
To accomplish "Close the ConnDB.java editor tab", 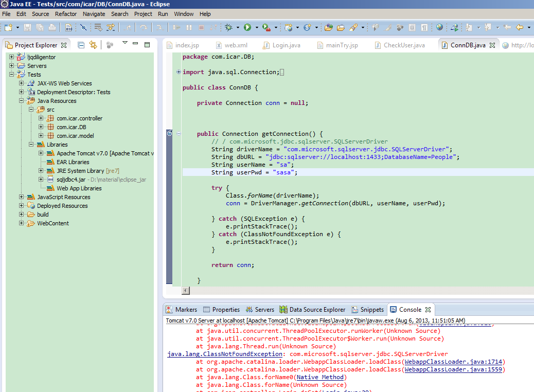I will (492, 45).
